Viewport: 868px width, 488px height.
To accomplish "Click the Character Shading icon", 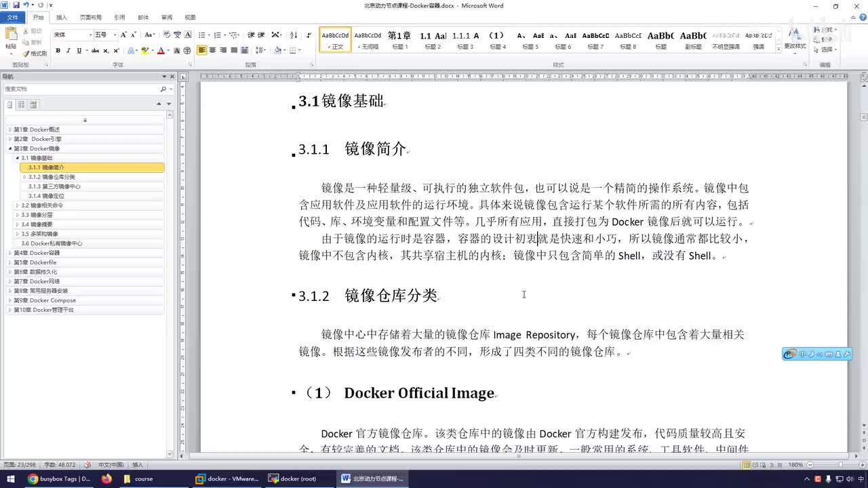I will coord(177,51).
